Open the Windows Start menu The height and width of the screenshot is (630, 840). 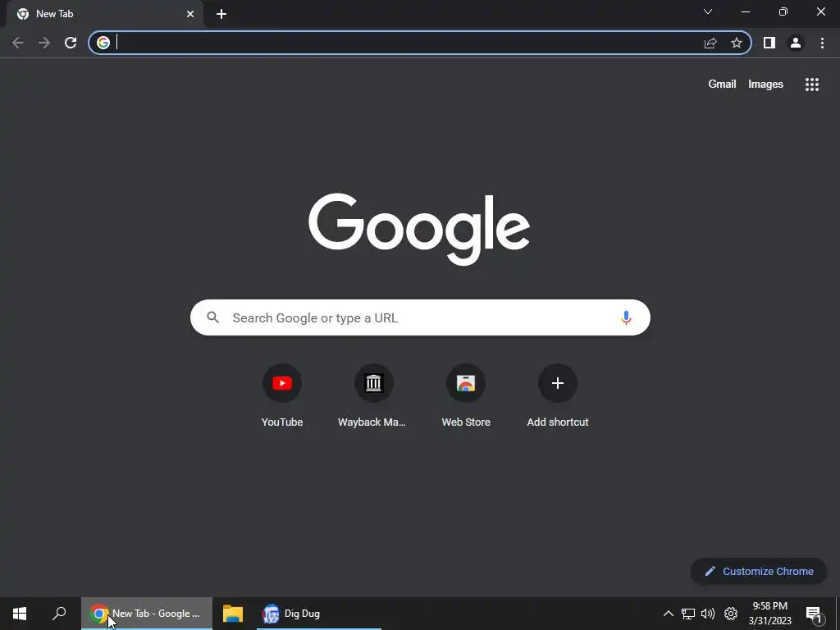pos(20,614)
